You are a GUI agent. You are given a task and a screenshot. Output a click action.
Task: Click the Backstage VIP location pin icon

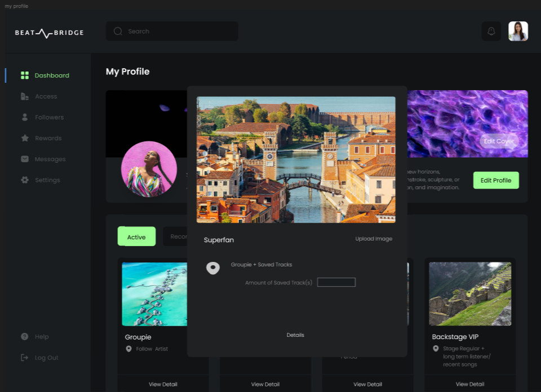point(436,349)
